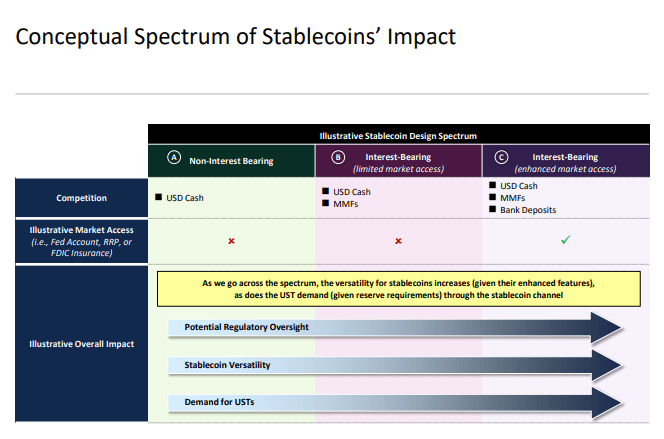Click the Illustrative Stablecoin Design Spectrum banner
Viewport: 664px width, 439px height.
point(398,135)
